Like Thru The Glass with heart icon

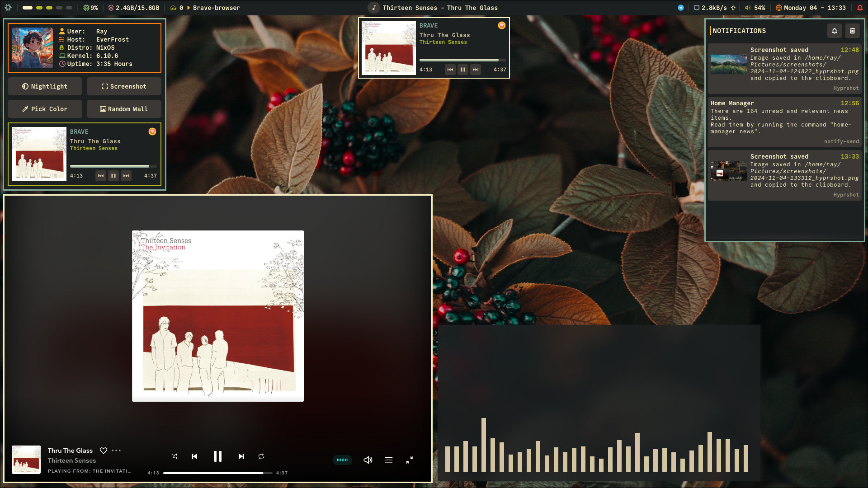click(x=104, y=450)
